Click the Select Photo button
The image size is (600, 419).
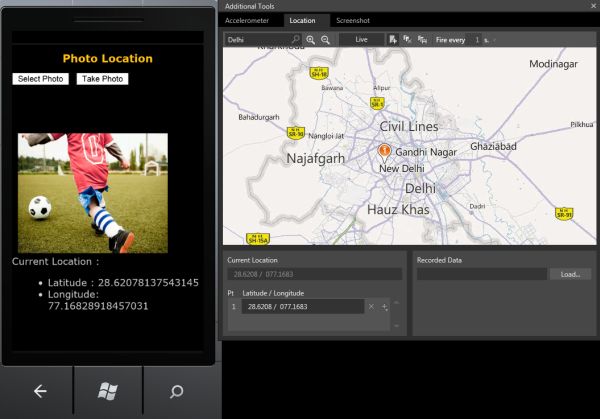[41, 79]
